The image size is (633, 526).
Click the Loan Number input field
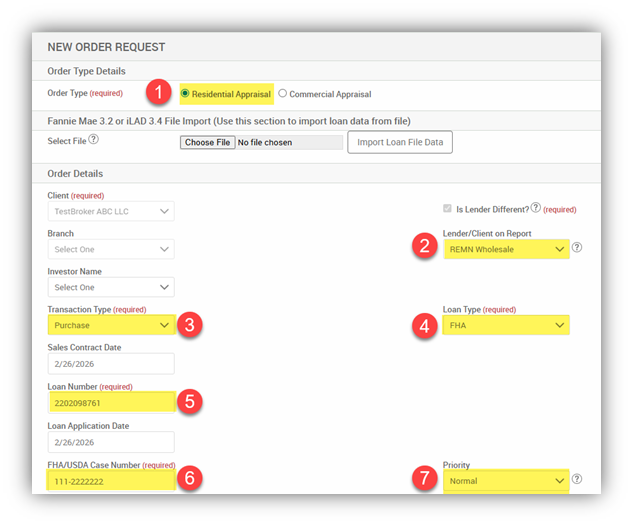[110, 403]
